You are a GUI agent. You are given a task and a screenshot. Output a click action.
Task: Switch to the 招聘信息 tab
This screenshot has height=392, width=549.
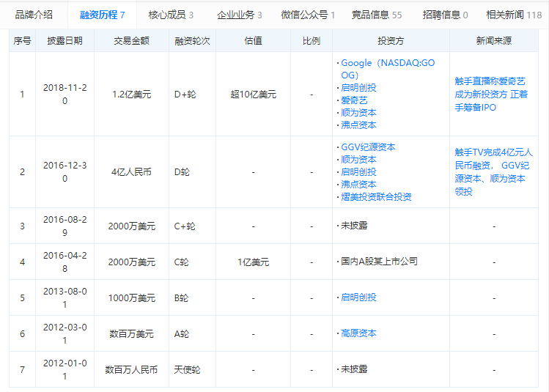coord(445,15)
